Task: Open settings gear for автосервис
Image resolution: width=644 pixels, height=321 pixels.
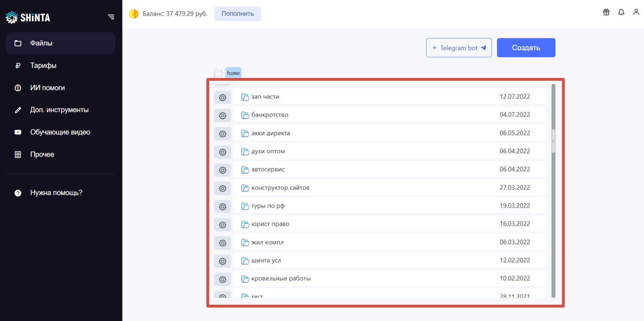Action: coord(223,170)
